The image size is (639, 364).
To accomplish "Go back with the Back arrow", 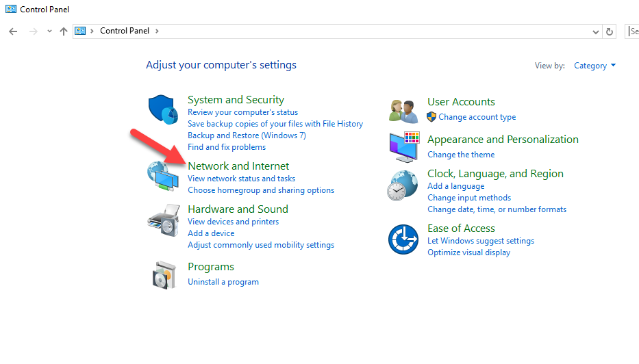I will (13, 31).
